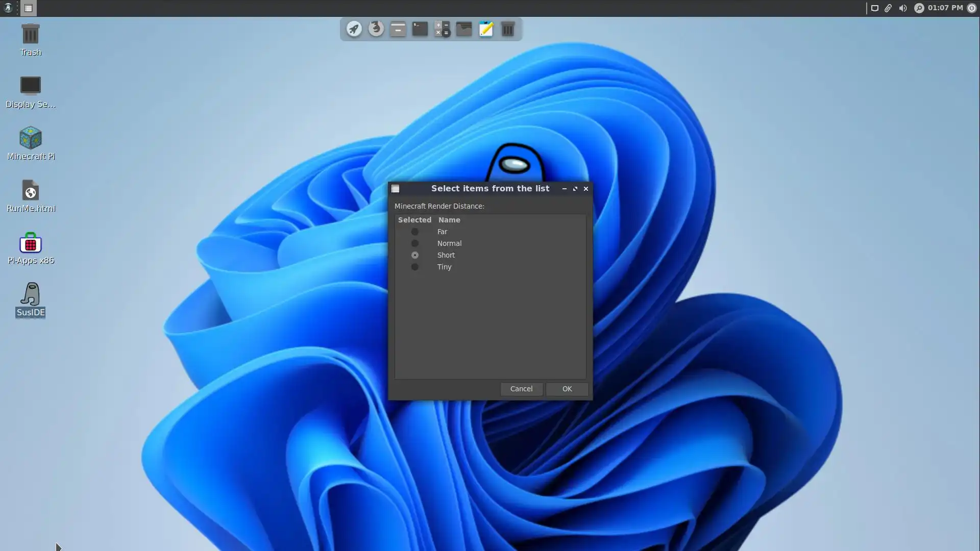This screenshot has height=551, width=980.
Task: Open the rocket launcher icon in dock
Action: click(354, 29)
